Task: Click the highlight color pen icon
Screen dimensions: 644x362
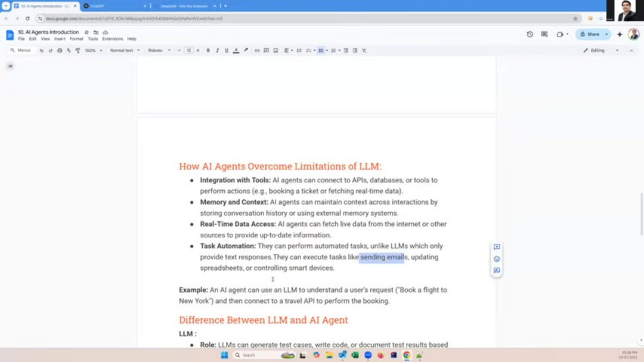Action: (x=246, y=51)
